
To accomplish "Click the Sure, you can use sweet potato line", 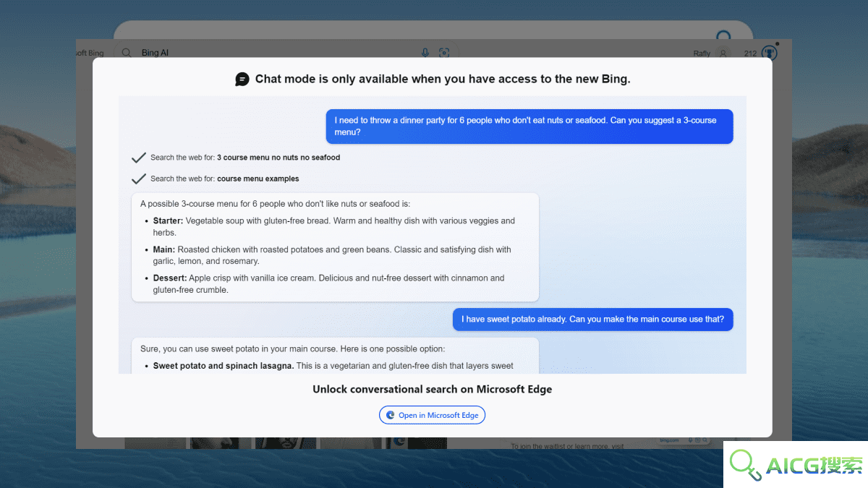I will 293,349.
